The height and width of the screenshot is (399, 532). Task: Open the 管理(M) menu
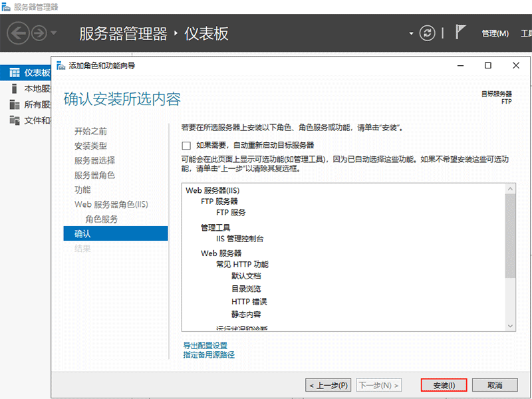point(496,32)
